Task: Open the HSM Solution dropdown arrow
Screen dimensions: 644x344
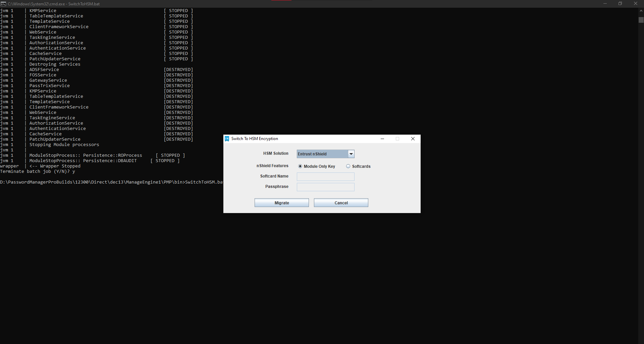Action: tap(351, 154)
